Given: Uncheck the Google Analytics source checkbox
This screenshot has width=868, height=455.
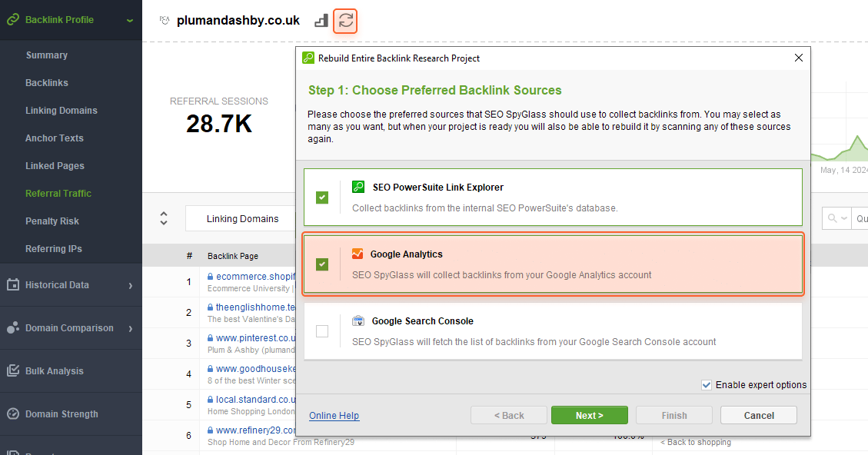Looking at the screenshot, I should (322, 264).
